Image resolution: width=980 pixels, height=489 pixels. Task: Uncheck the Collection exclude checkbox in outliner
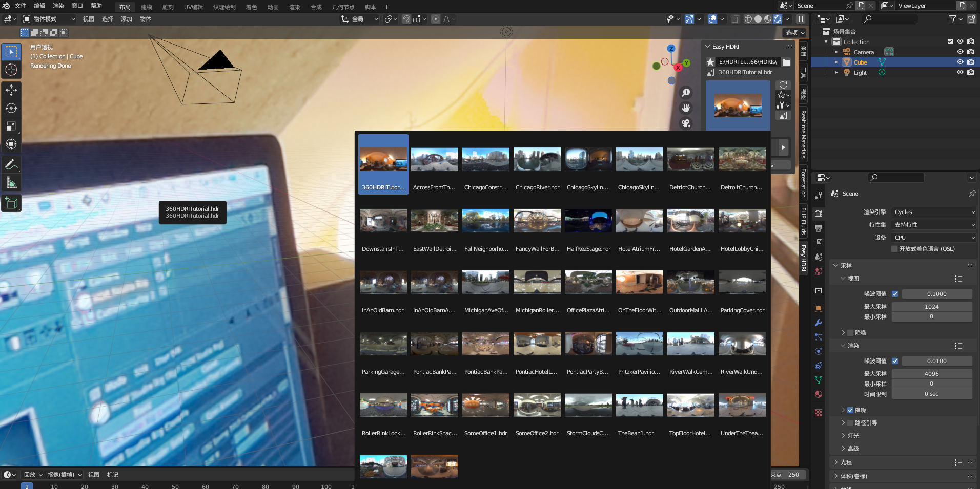click(950, 41)
